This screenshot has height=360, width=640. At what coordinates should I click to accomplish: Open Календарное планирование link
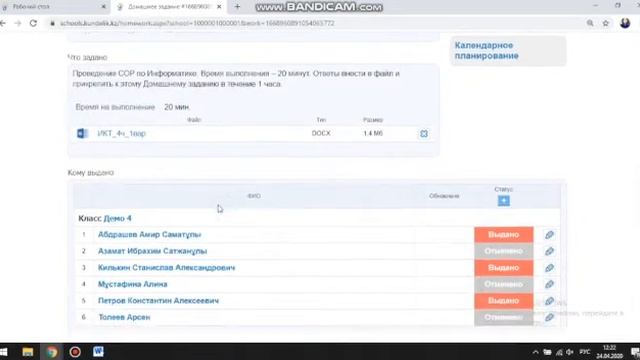(487, 51)
